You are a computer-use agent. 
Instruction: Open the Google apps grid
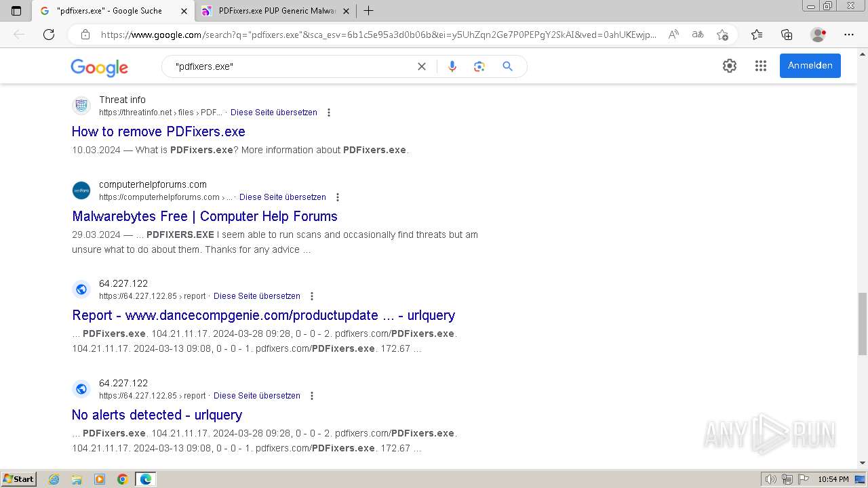coord(761,66)
